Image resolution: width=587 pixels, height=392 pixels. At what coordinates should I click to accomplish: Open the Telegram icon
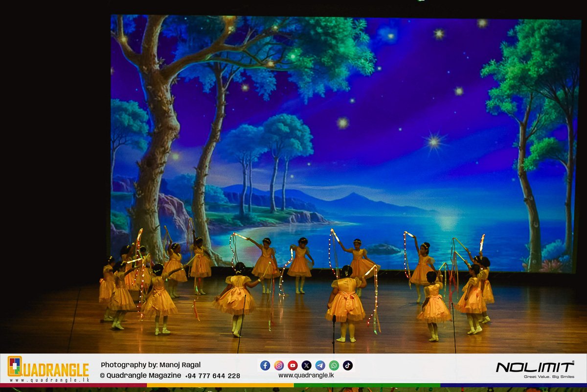(x=320, y=366)
